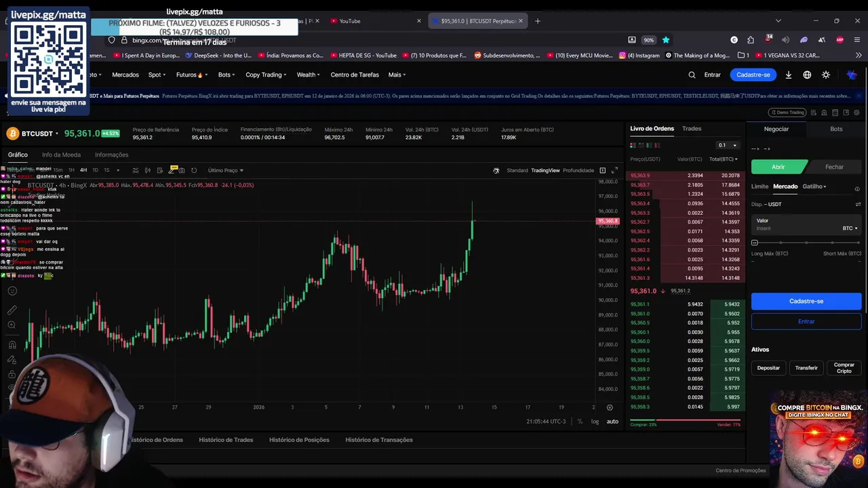Open the search magnifier in BingX header
Image resolution: width=868 pixels, height=488 pixels.
tap(692, 75)
